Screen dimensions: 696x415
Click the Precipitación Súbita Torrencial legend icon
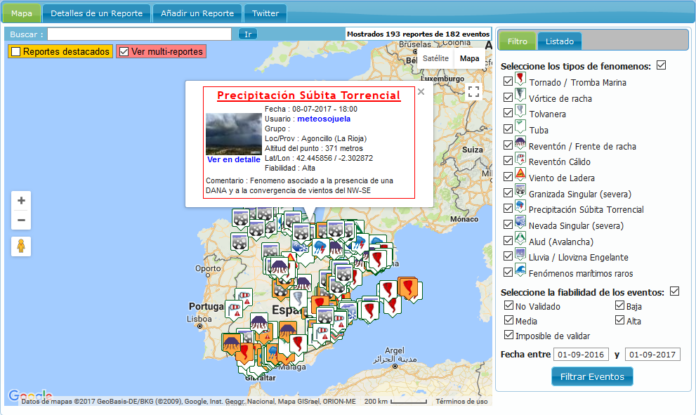(520, 207)
